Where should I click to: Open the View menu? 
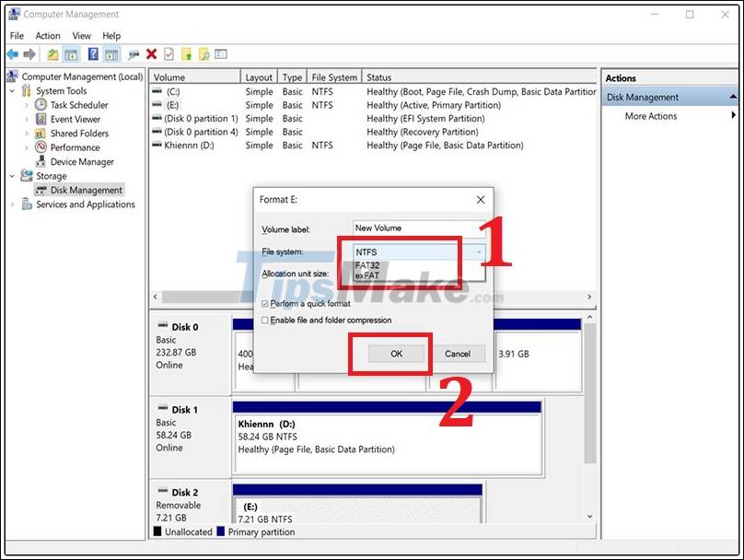click(81, 36)
